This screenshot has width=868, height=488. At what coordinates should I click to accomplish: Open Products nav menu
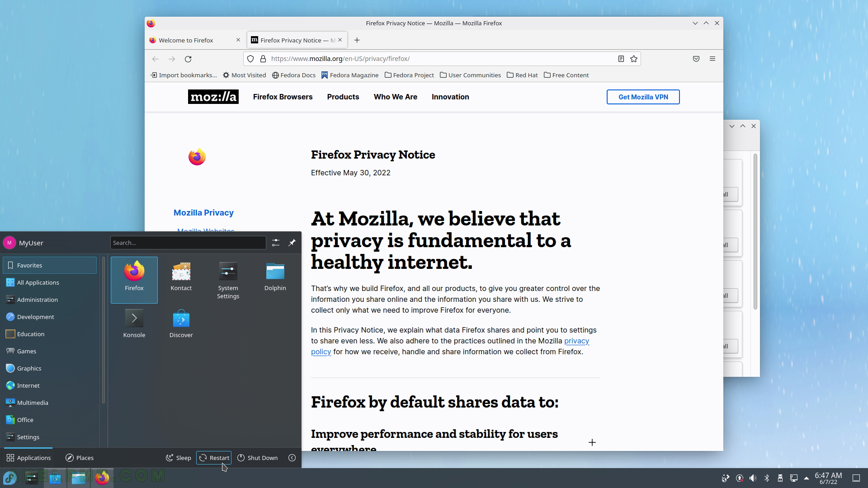tap(343, 97)
